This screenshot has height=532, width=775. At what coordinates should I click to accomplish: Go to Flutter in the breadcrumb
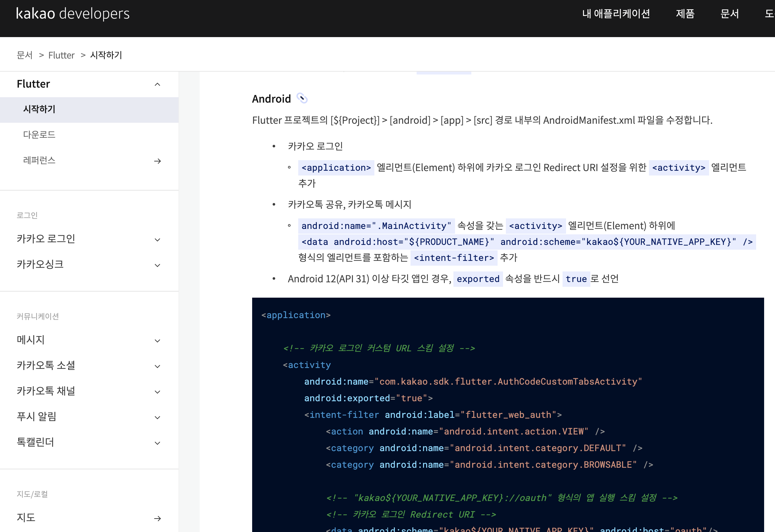coord(61,55)
